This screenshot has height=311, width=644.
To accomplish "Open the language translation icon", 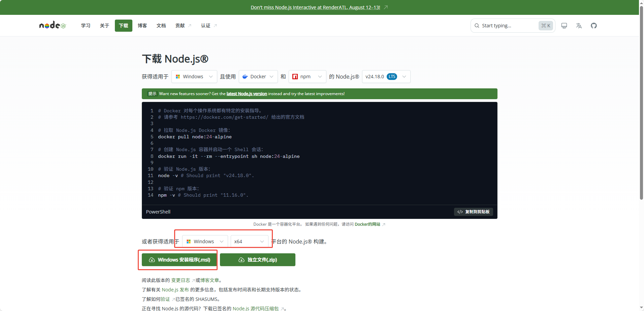I will pyautogui.click(x=579, y=26).
